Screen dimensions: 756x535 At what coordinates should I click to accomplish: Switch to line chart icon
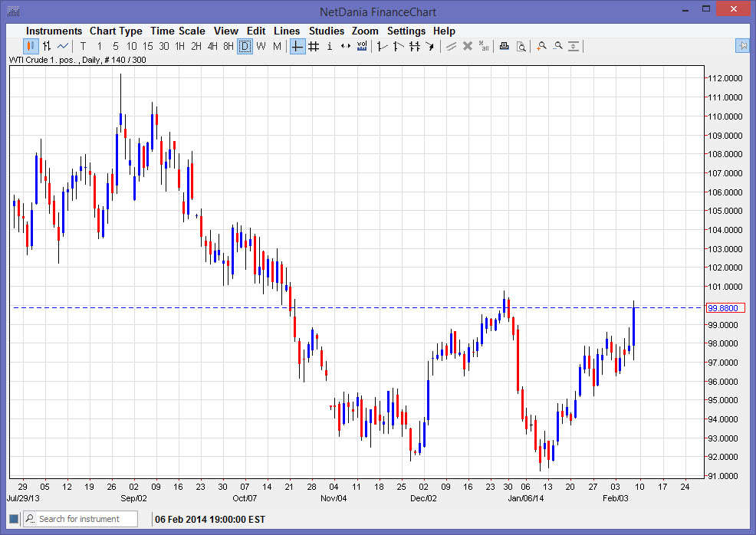tap(63, 46)
